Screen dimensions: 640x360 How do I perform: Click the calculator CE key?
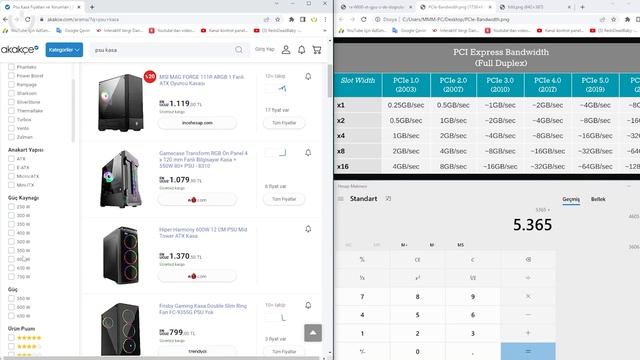[x=417, y=260]
